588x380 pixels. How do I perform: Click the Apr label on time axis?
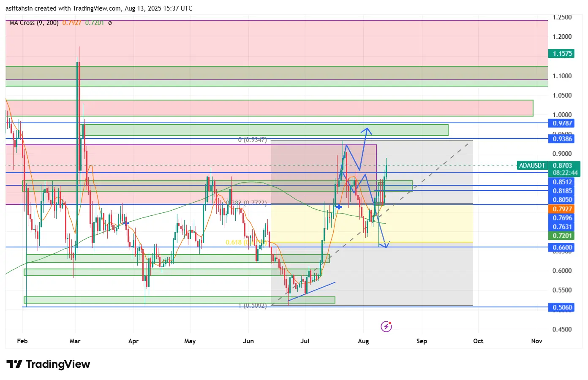(133, 341)
